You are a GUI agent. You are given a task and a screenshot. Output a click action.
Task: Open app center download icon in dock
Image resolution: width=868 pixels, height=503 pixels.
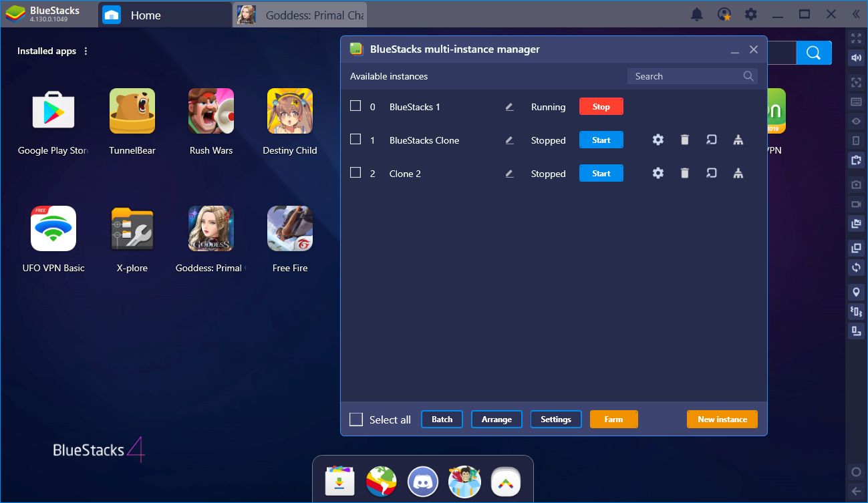click(x=340, y=481)
